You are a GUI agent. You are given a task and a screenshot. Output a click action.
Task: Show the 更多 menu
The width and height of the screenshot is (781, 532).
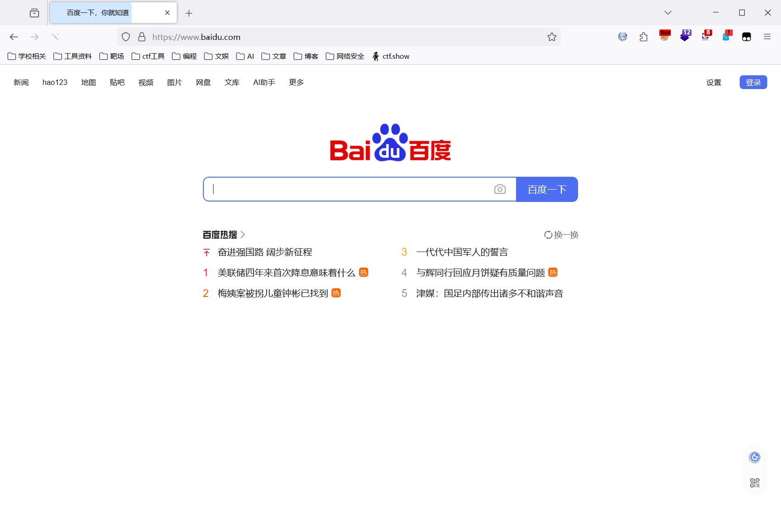(296, 82)
